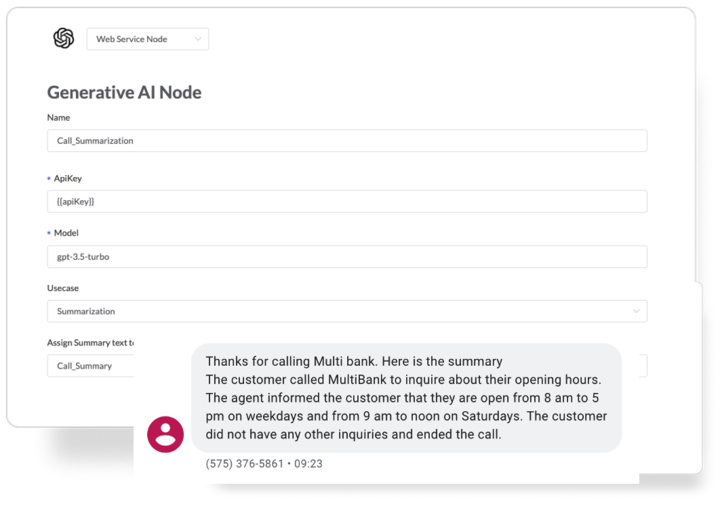Screen dimensions: 720x513
Task: Click the OpenAI logo icon
Action: point(64,39)
